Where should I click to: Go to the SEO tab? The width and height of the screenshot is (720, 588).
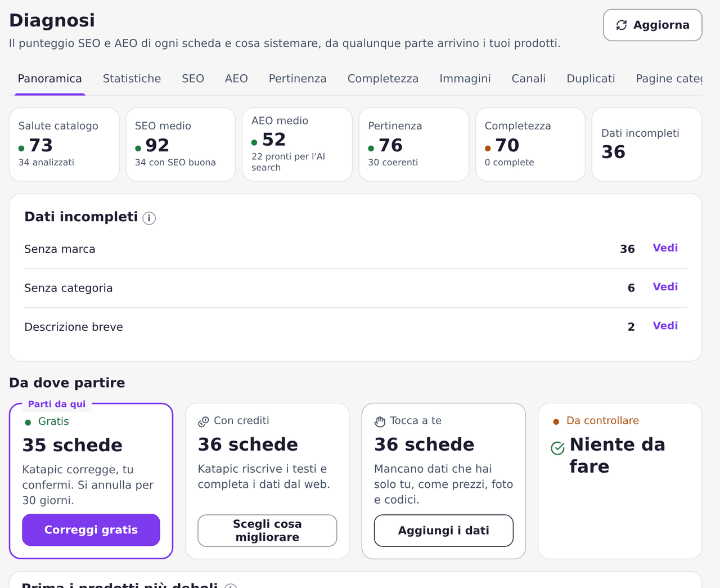(193, 79)
